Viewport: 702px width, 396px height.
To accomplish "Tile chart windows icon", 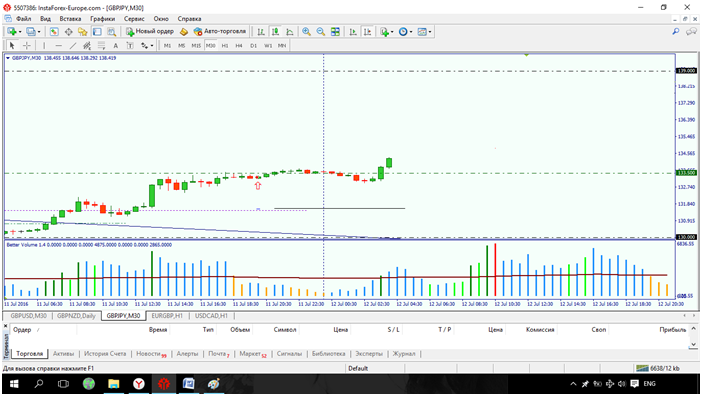I will (x=335, y=32).
